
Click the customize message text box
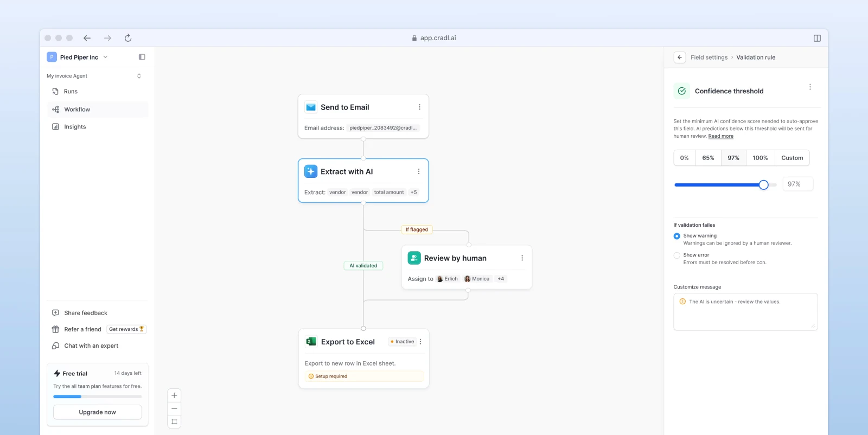click(745, 312)
